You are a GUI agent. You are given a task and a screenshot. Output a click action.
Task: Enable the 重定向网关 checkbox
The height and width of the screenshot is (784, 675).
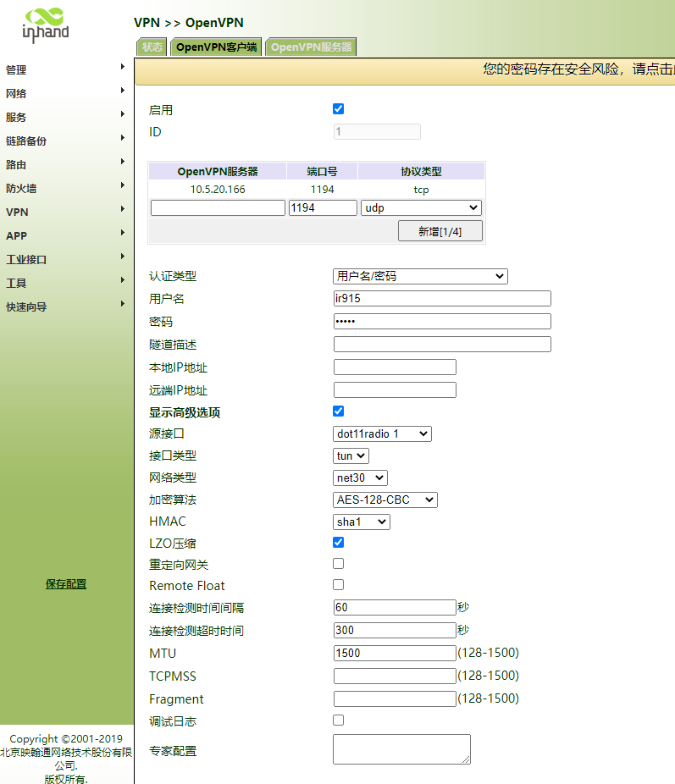339,564
